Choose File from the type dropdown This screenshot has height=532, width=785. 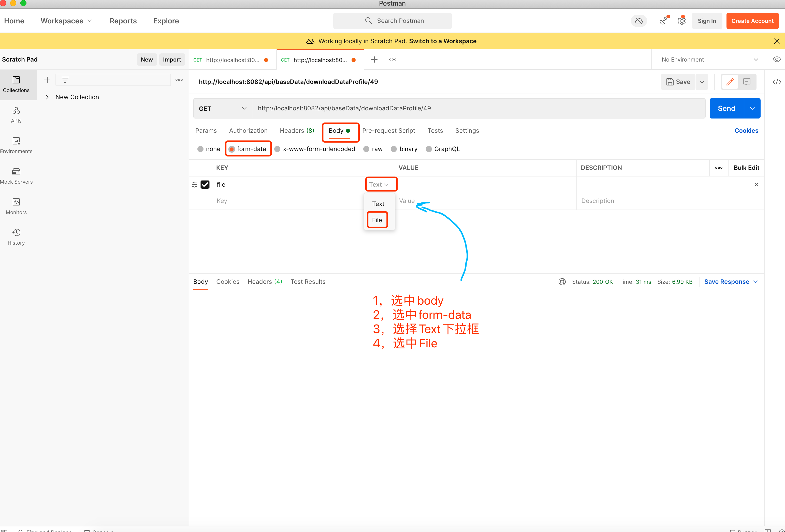click(377, 220)
